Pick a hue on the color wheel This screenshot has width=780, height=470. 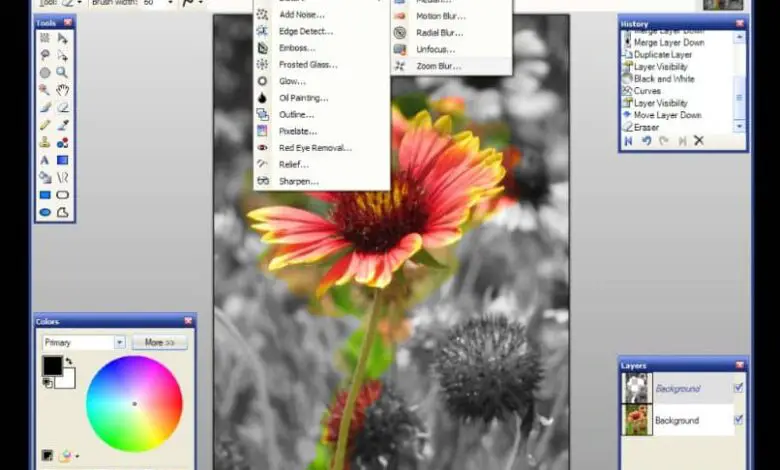(134, 404)
